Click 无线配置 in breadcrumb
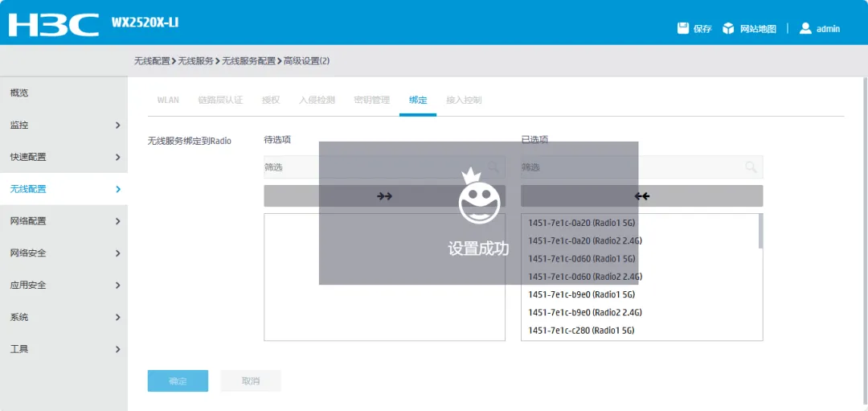The image size is (868, 411). point(152,61)
